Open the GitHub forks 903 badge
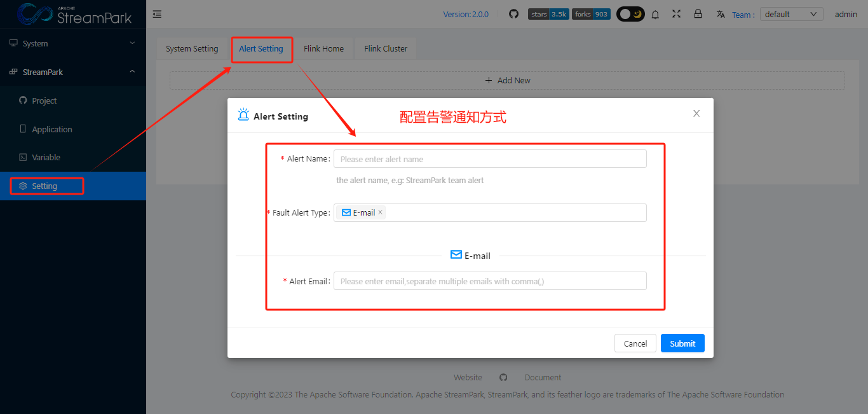The width and height of the screenshot is (868, 414). point(591,14)
